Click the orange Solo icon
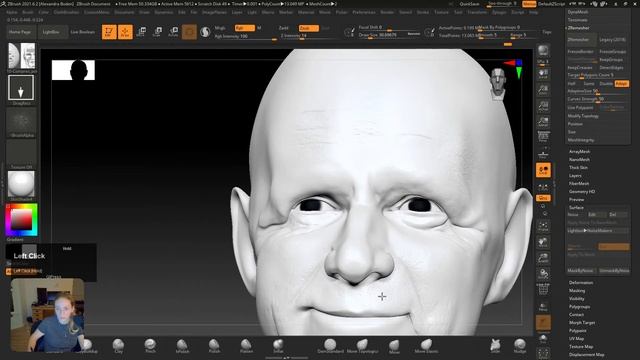This screenshot has width=640, height=360. pos(543,322)
